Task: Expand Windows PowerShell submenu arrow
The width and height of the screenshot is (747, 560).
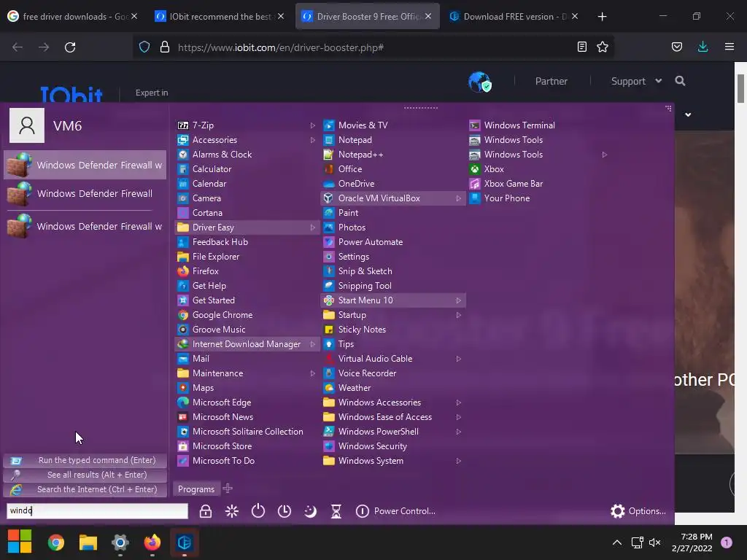Action: [458, 432]
